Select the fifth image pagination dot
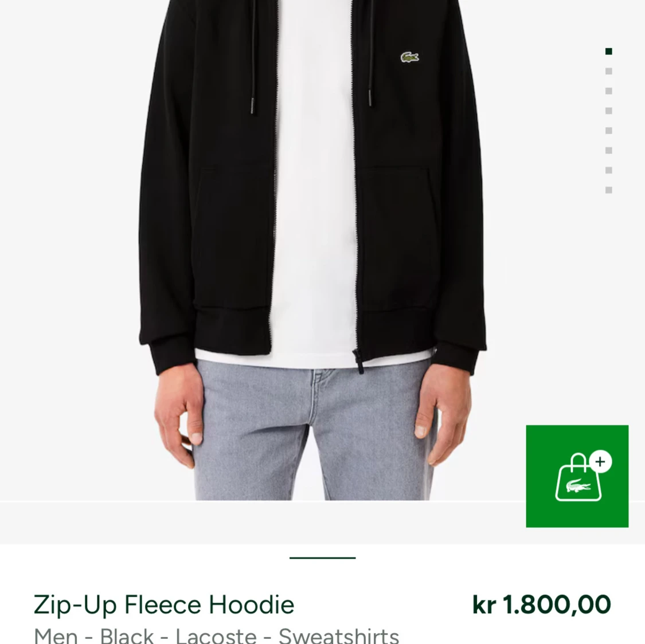 click(608, 131)
